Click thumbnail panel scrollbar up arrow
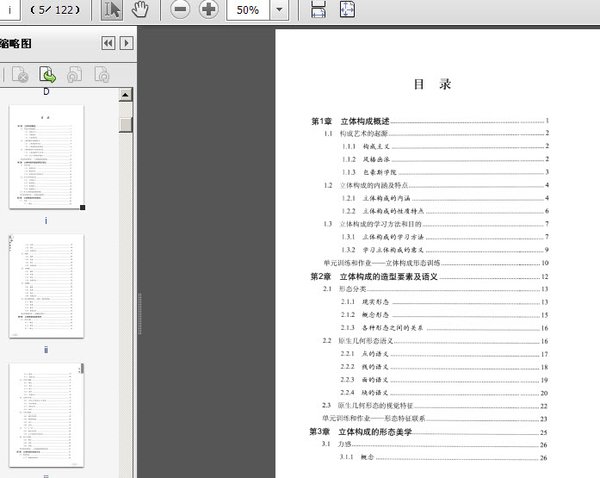Viewport: 600px width, 478px height. tap(126, 95)
